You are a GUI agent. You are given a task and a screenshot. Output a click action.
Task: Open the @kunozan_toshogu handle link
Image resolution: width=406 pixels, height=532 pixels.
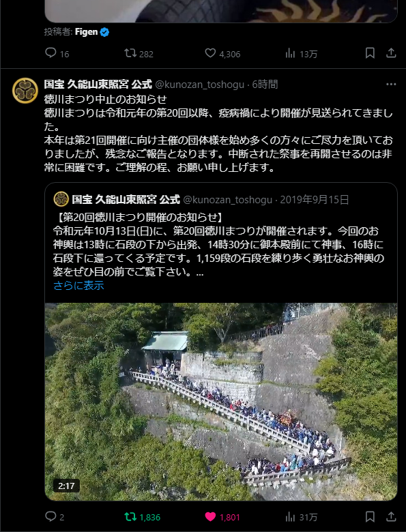click(x=200, y=84)
